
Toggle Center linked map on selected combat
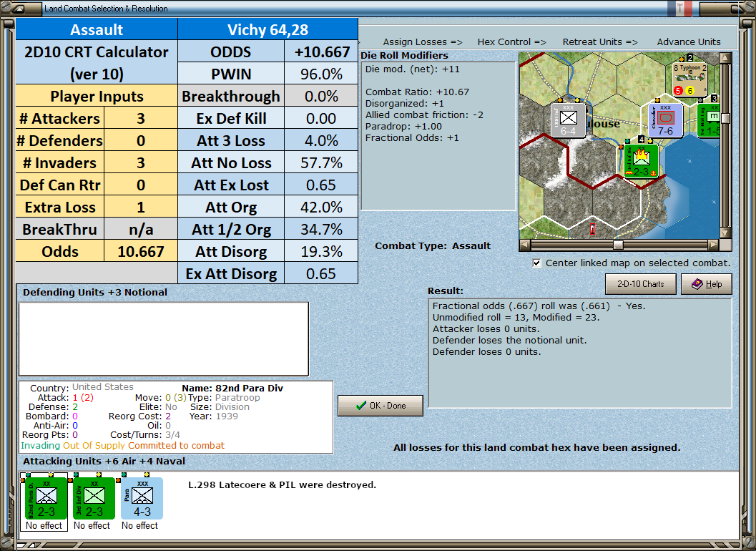536,263
